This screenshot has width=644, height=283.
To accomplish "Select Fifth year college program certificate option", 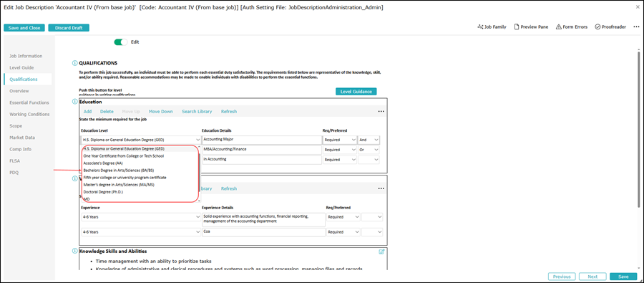I will 140,177.
